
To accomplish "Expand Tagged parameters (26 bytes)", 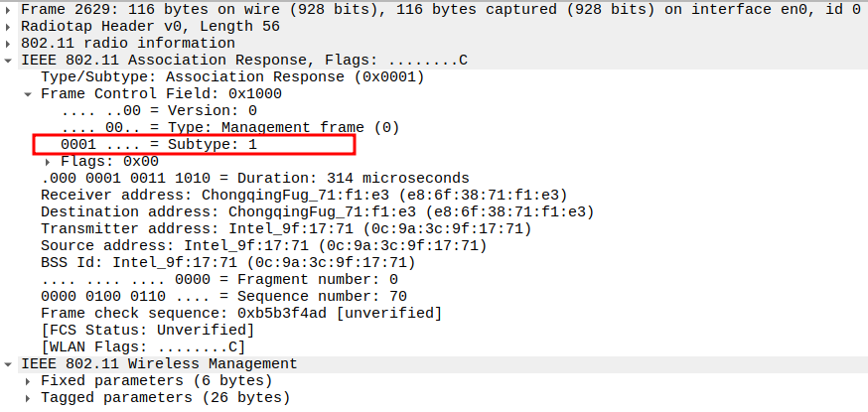I will pos(29,397).
